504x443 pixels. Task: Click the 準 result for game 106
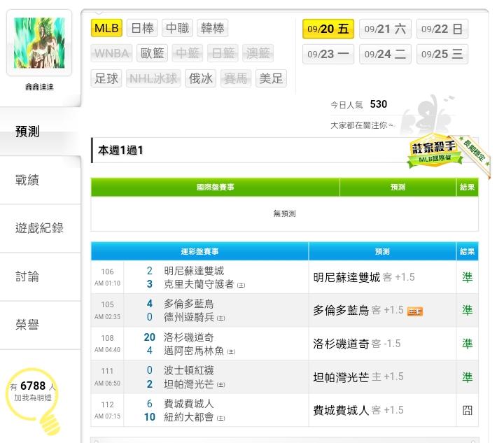pos(467,277)
